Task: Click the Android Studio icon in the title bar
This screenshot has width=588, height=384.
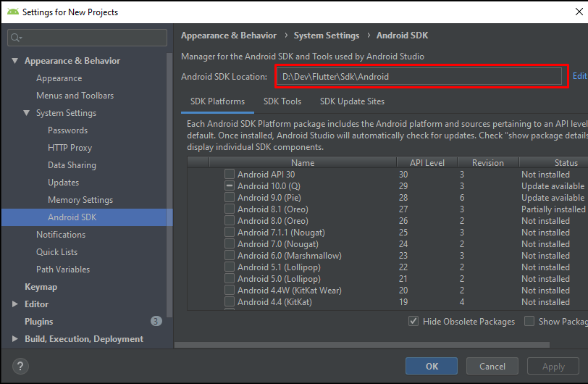Action: tap(12, 12)
